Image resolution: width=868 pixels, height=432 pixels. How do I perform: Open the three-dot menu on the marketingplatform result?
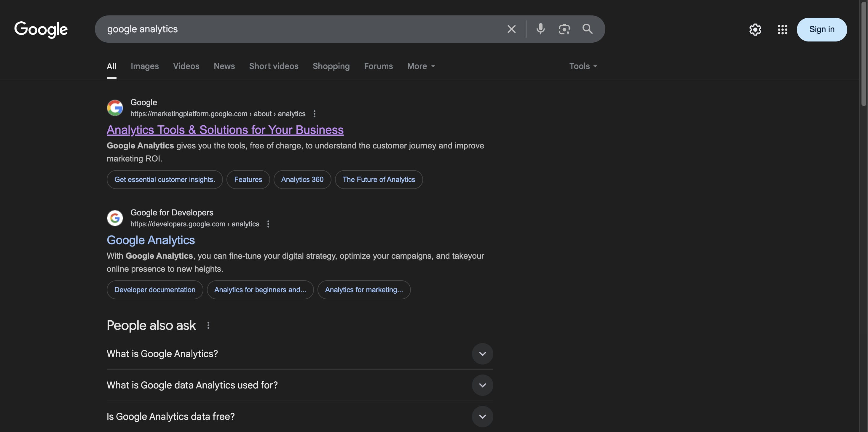pos(315,114)
